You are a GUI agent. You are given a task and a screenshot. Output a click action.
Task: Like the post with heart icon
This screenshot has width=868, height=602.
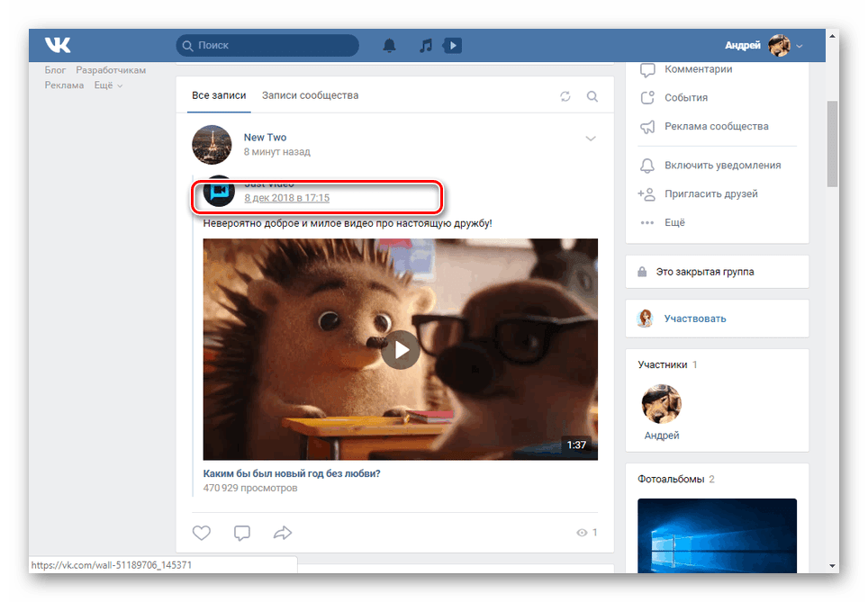click(x=202, y=533)
